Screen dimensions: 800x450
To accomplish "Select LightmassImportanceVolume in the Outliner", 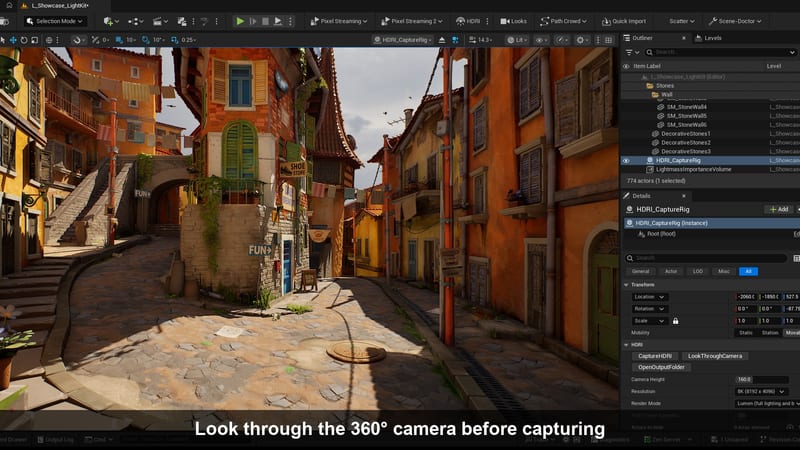I will 693,169.
